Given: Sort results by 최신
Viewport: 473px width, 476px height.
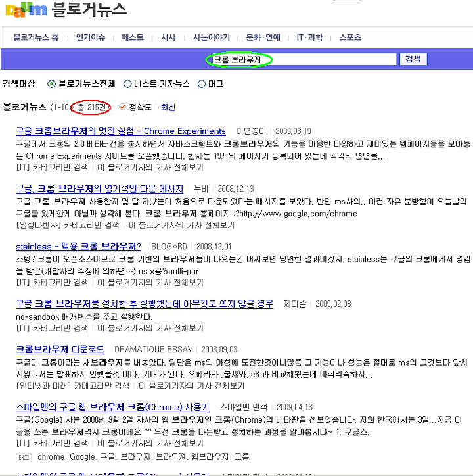Looking at the screenshot, I should [168, 107].
